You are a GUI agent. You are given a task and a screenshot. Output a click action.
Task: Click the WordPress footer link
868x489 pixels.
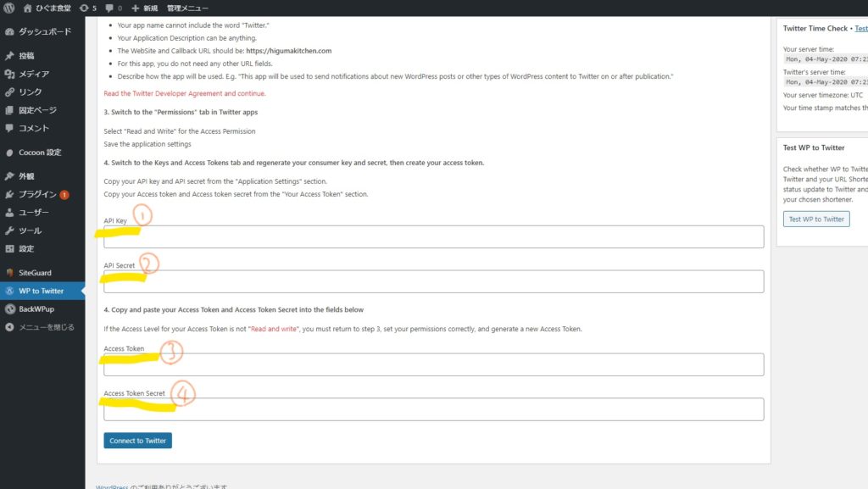coord(112,486)
